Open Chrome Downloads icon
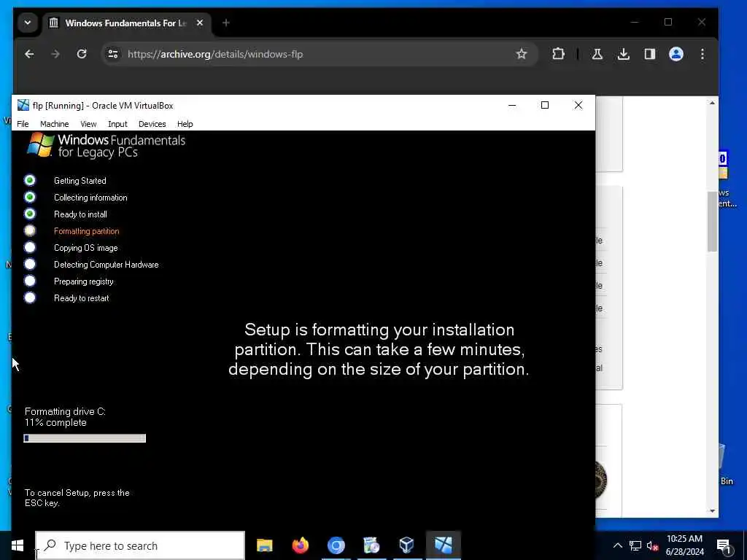747x560 pixels. (x=623, y=54)
